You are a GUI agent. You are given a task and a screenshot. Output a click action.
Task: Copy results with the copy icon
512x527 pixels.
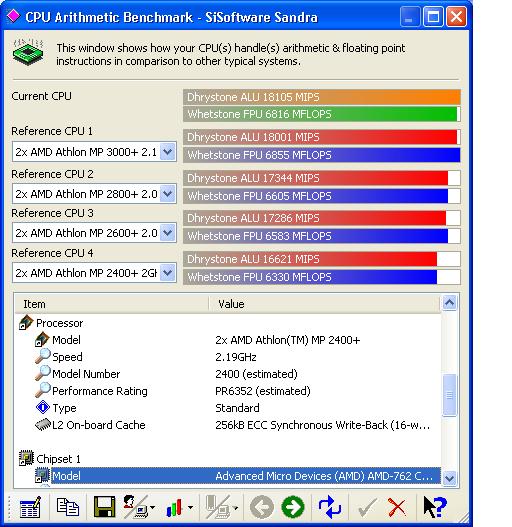pyautogui.click(x=68, y=507)
